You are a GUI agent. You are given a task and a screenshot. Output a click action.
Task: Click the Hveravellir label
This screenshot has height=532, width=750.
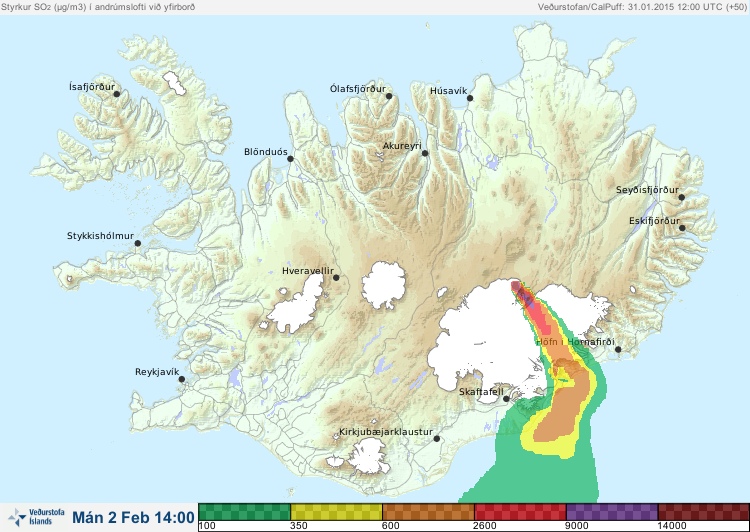308,271
